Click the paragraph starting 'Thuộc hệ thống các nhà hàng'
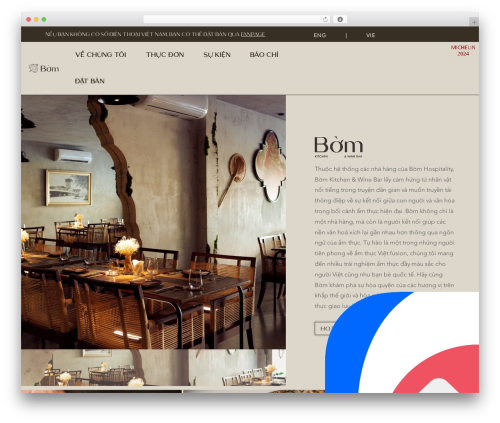500x423 pixels. pyautogui.click(x=384, y=237)
